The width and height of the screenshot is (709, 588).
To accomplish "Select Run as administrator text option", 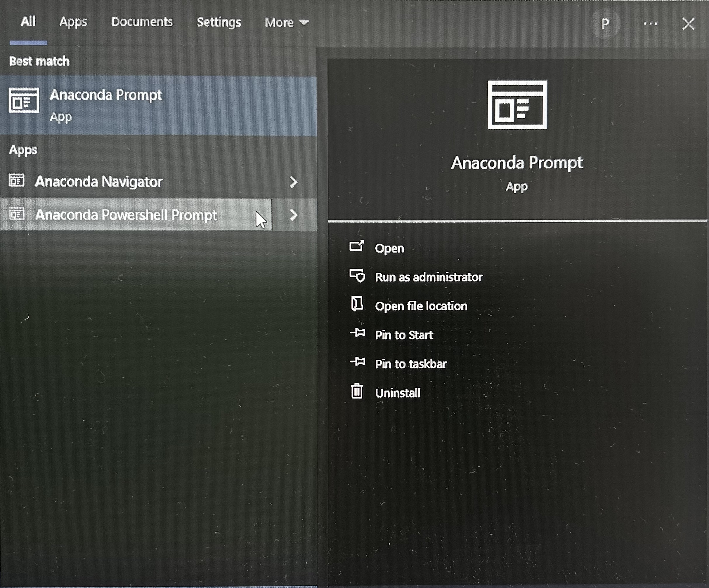I will [429, 277].
